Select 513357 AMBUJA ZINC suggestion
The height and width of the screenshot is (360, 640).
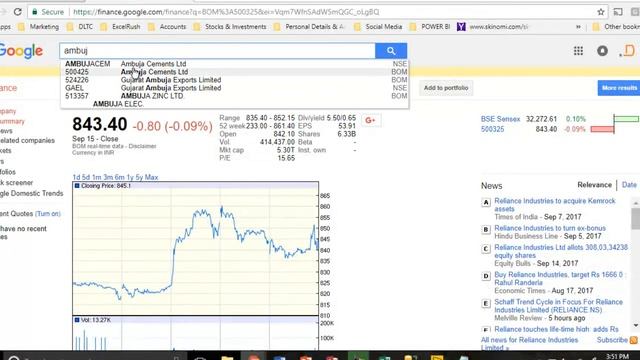click(x=235, y=96)
